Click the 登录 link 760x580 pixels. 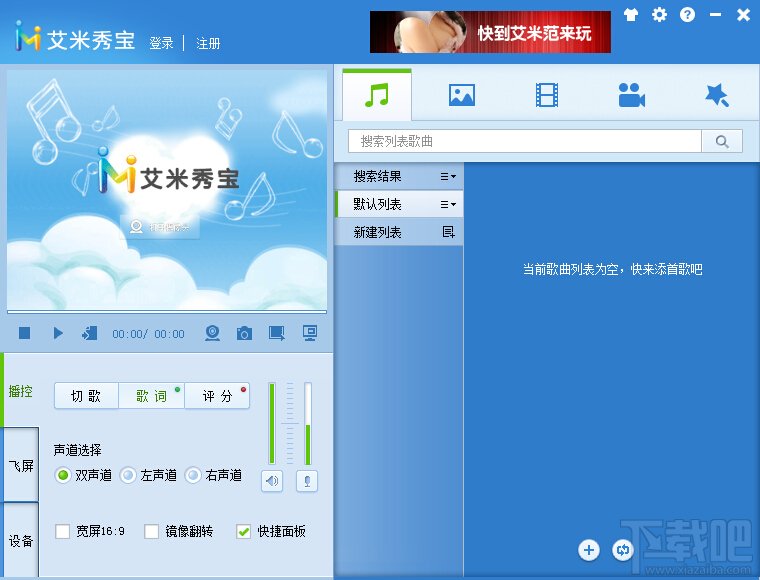[x=161, y=43]
